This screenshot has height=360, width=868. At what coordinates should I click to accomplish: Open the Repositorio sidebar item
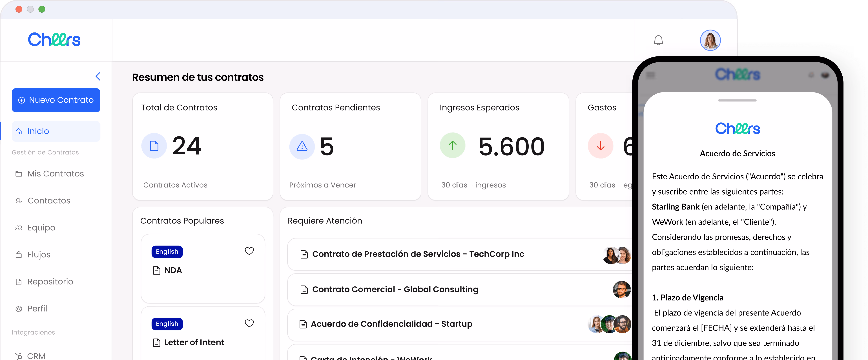50,281
